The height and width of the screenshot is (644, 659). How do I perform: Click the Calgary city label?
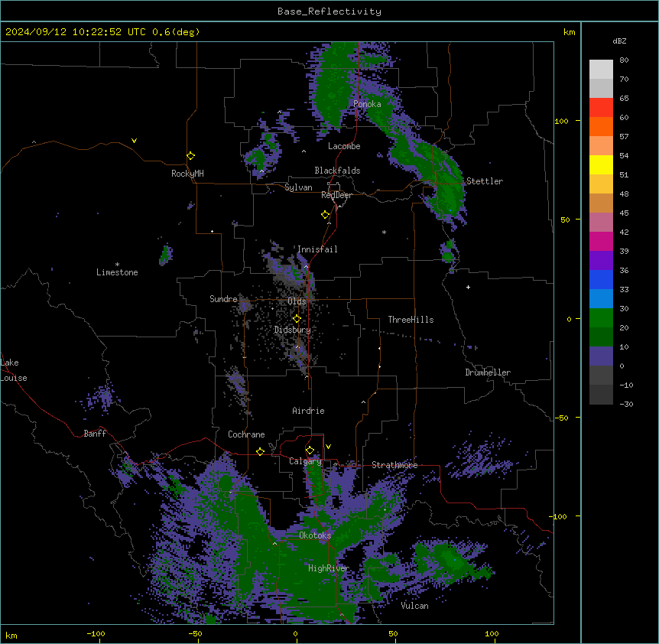(306, 461)
